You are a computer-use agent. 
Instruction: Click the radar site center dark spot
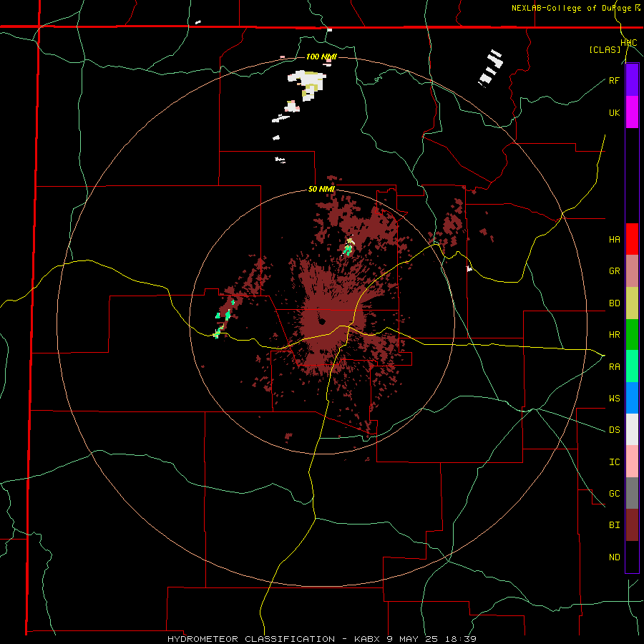(x=321, y=321)
